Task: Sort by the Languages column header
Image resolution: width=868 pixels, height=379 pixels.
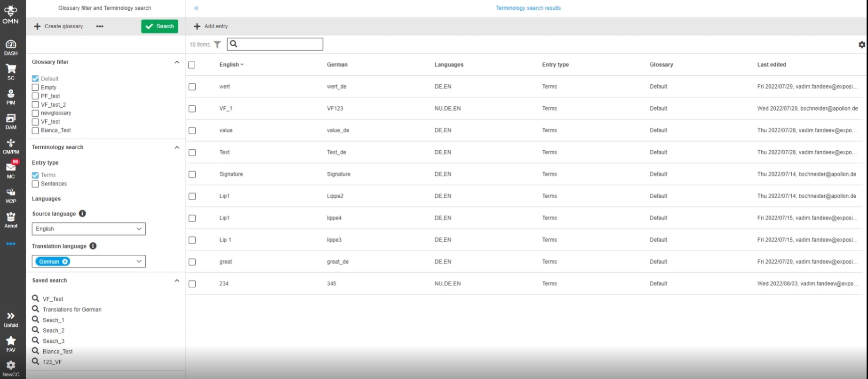Action: point(449,65)
